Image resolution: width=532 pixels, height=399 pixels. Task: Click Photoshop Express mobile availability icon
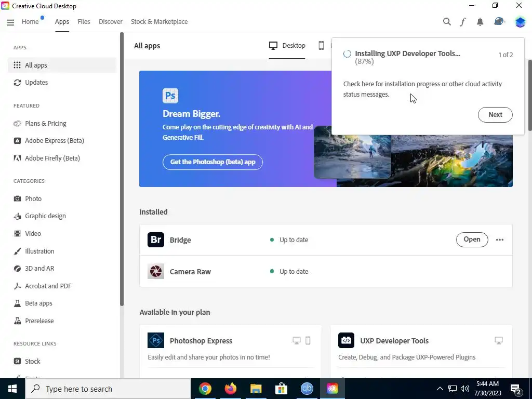[x=308, y=341]
